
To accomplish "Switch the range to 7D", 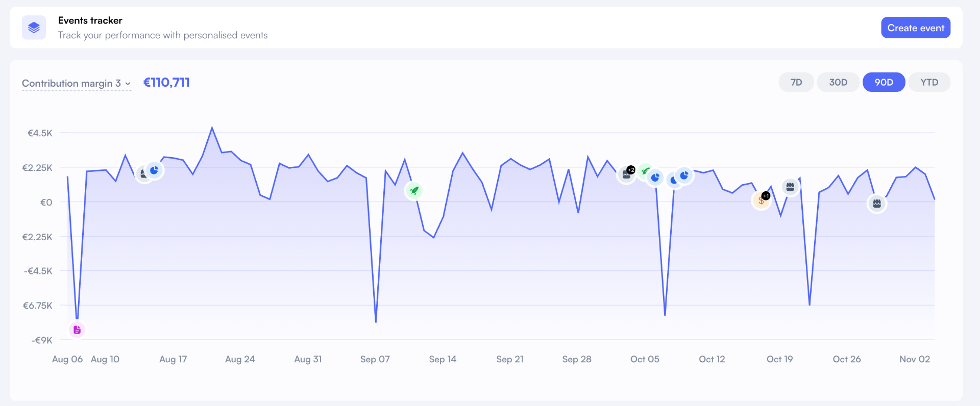I will coord(796,82).
